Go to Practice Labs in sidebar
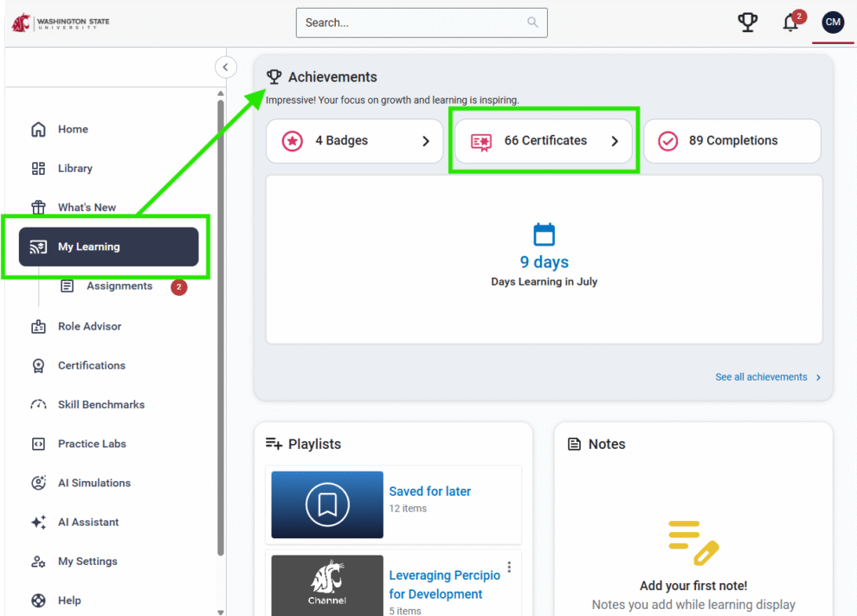Viewport: 857px width, 616px height. (x=92, y=444)
